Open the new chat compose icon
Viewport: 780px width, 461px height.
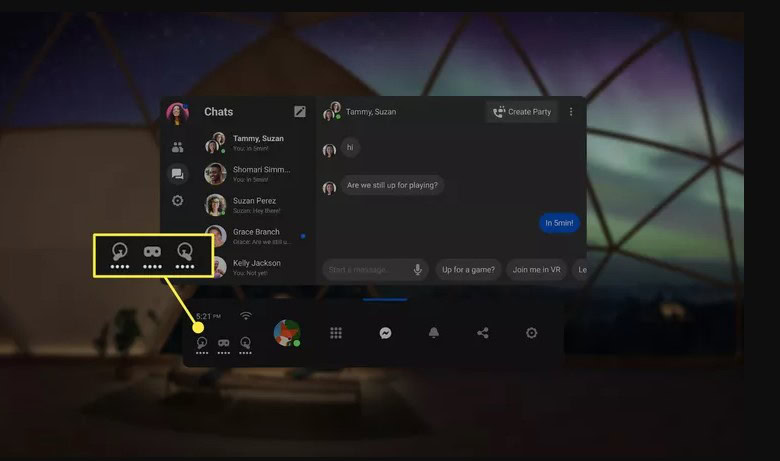[299, 111]
